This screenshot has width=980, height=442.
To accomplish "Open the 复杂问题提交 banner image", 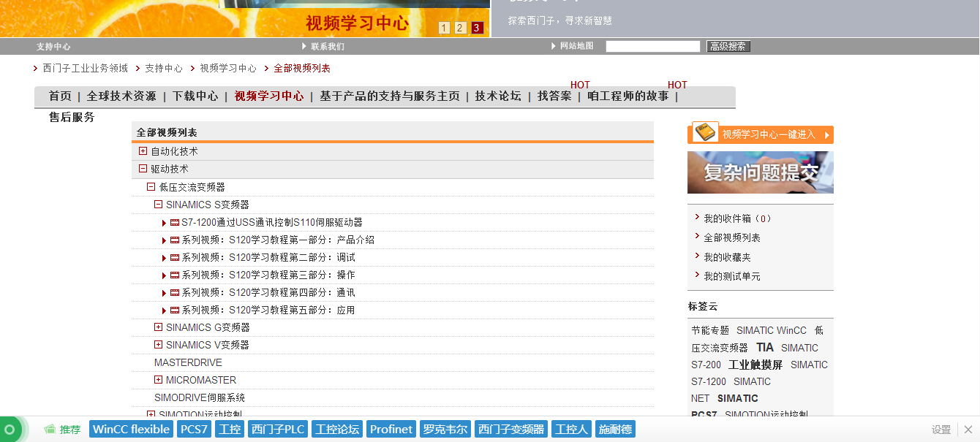I will click(x=761, y=172).
